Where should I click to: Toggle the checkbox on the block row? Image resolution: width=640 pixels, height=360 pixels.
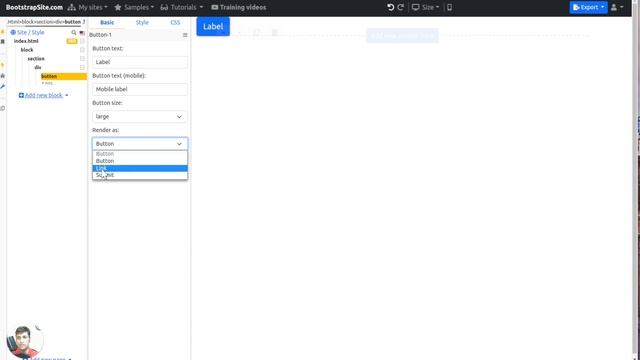tap(82, 50)
